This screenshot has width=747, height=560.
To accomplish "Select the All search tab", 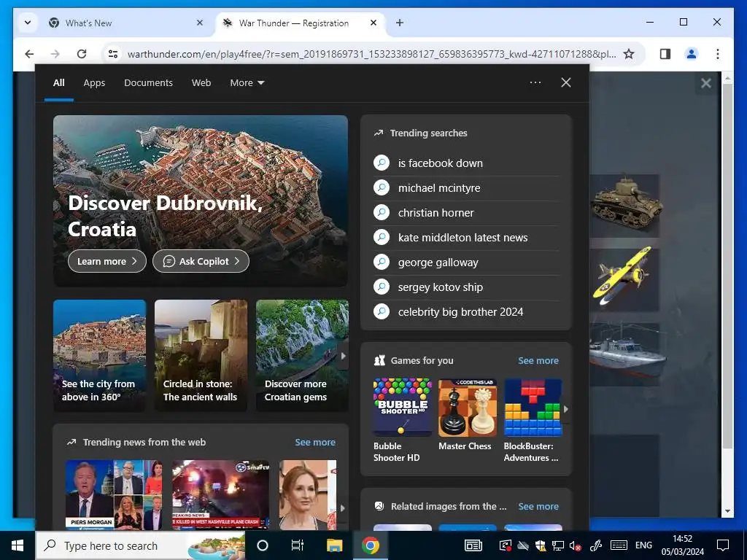I will [x=58, y=83].
